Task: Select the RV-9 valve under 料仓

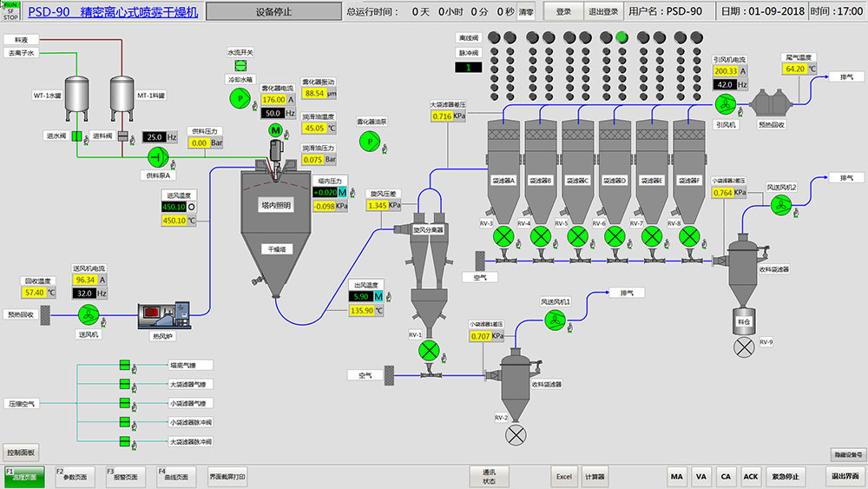Action: [x=744, y=347]
